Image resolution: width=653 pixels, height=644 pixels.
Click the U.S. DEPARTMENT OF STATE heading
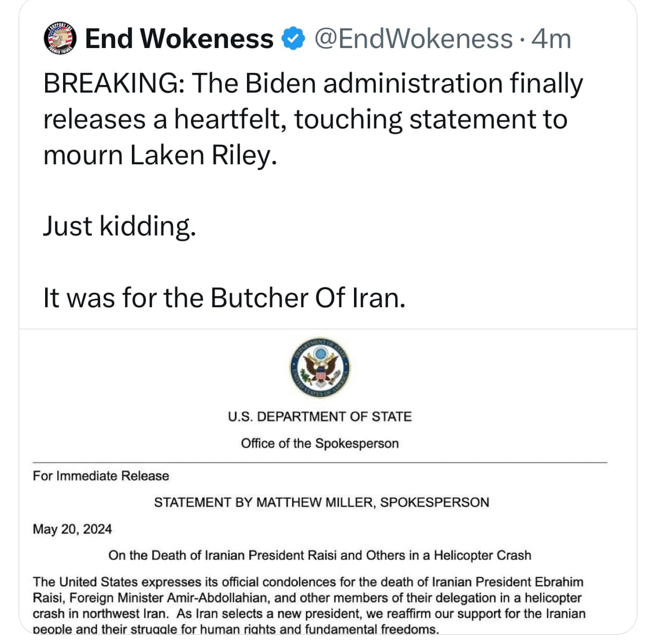coord(320,417)
